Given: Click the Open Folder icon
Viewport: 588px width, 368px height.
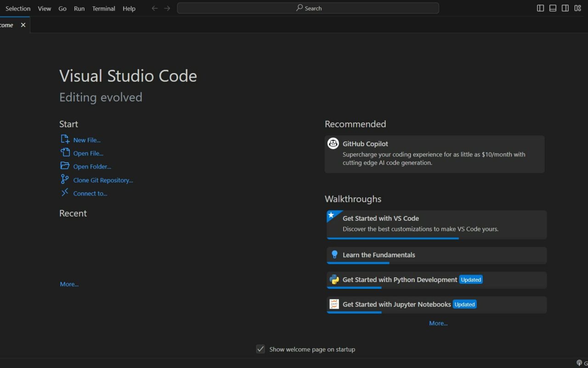Looking at the screenshot, I should point(65,166).
